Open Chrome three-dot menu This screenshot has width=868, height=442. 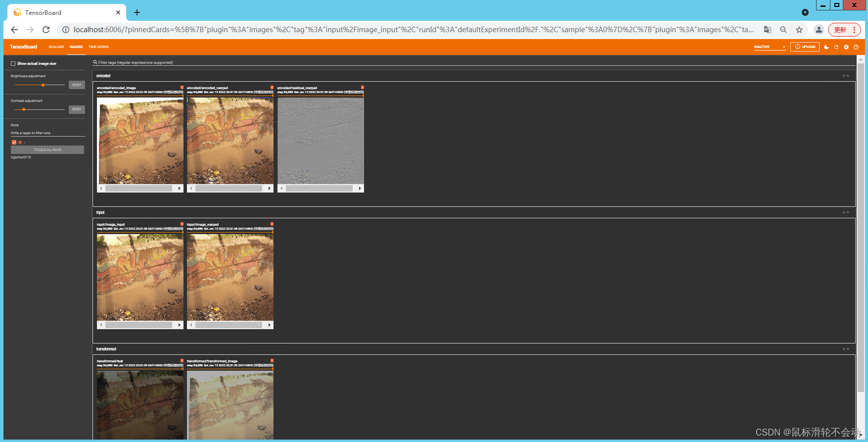855,30
